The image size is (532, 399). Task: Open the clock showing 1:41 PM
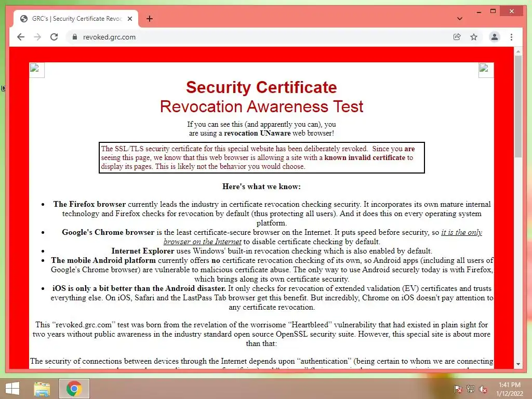coord(509,389)
